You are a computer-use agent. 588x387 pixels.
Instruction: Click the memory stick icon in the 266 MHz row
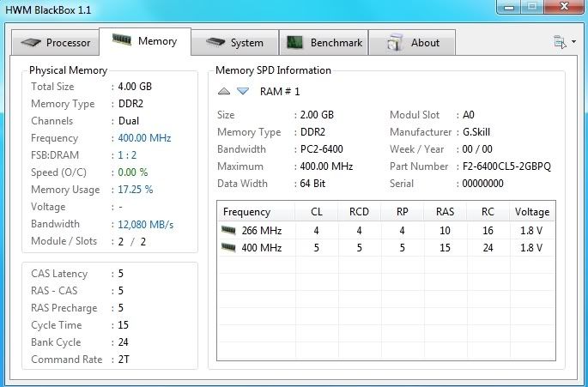coord(228,230)
